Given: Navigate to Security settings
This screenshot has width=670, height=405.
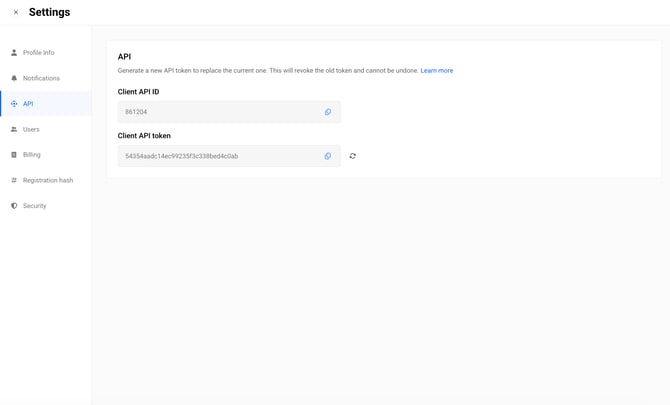Looking at the screenshot, I should [x=46, y=206].
